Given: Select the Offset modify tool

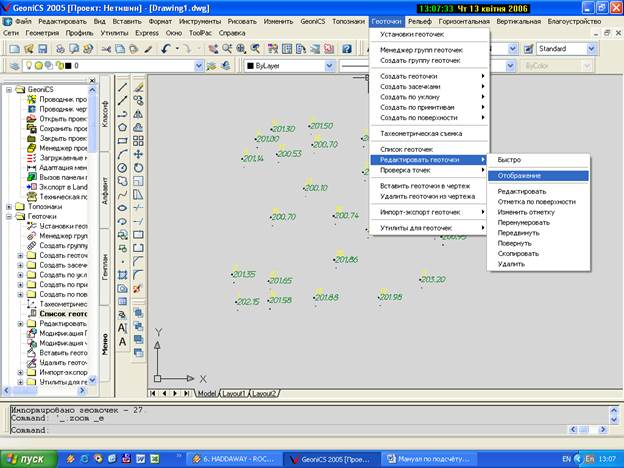Looking at the screenshot, I should click(x=138, y=127).
